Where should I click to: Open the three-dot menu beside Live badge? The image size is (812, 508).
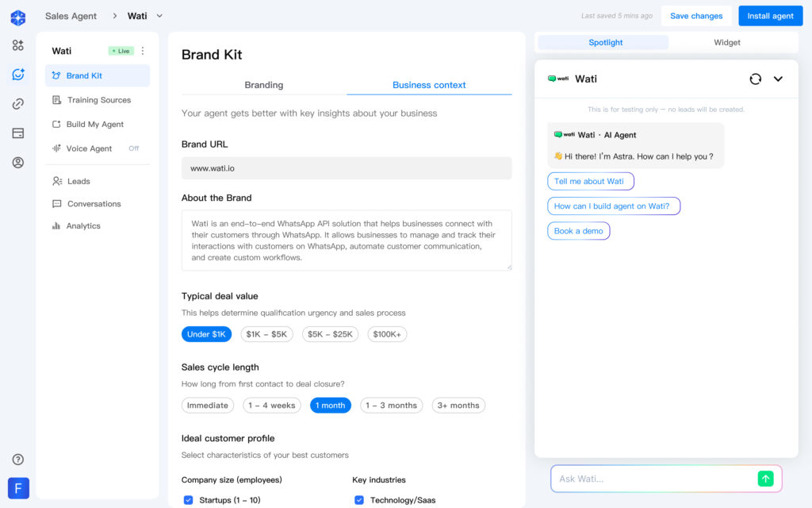pyautogui.click(x=143, y=51)
